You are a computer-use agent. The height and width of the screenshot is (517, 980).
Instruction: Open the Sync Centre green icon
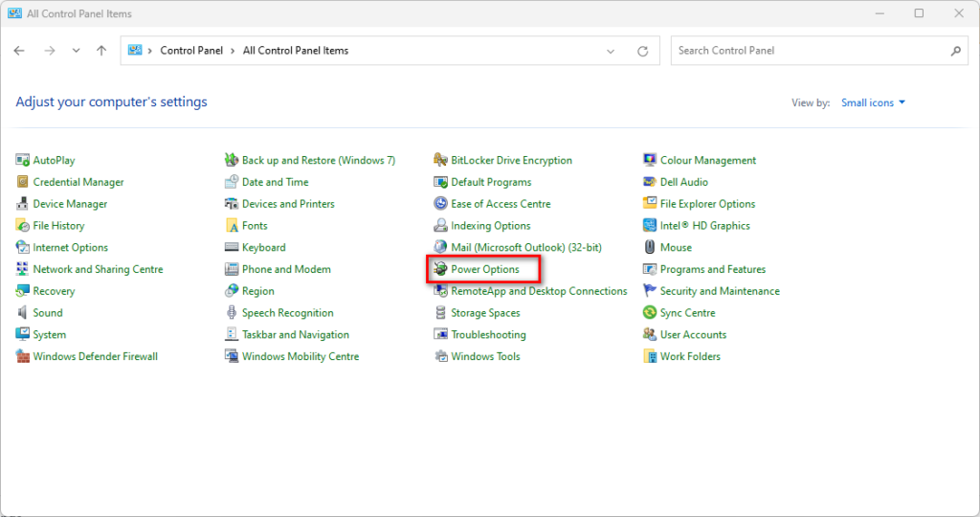(x=650, y=312)
